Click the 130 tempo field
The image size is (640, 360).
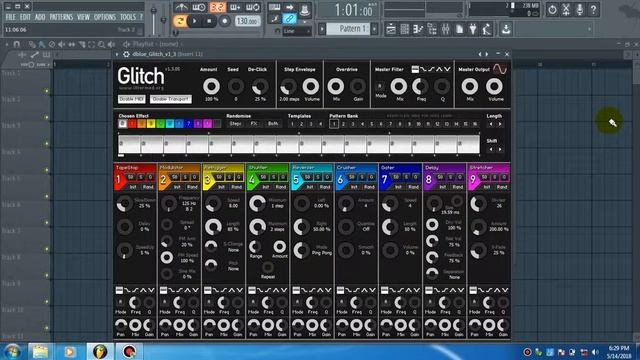coord(247,21)
